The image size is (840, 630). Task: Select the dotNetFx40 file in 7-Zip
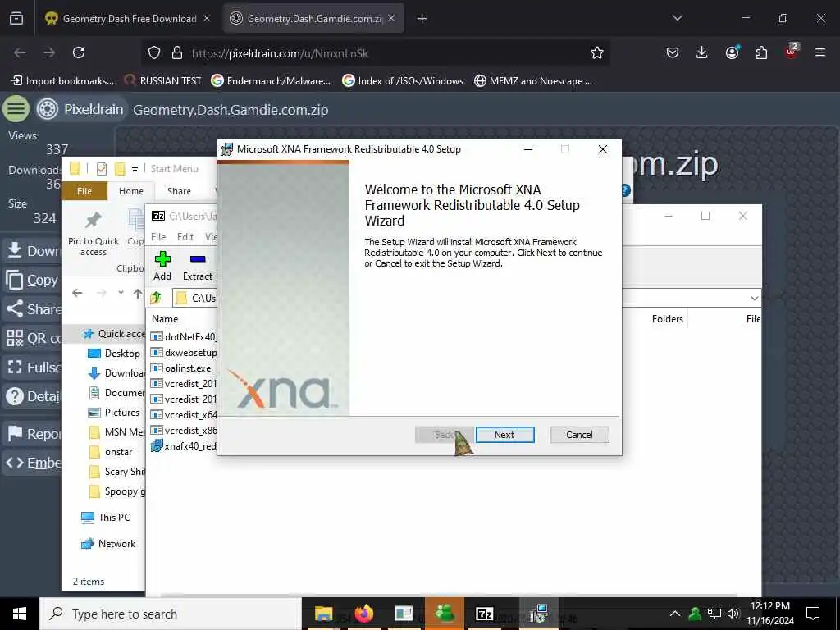(x=183, y=337)
